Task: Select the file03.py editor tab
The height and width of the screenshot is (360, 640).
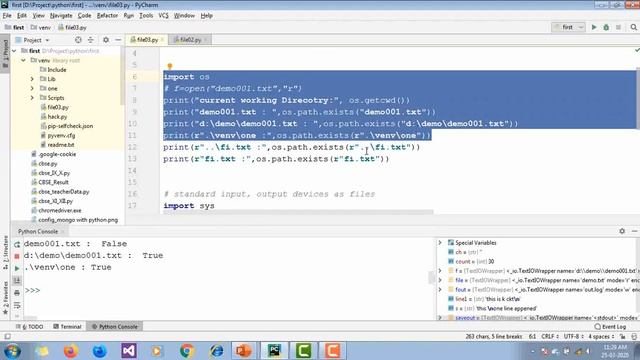Action: 147,40
